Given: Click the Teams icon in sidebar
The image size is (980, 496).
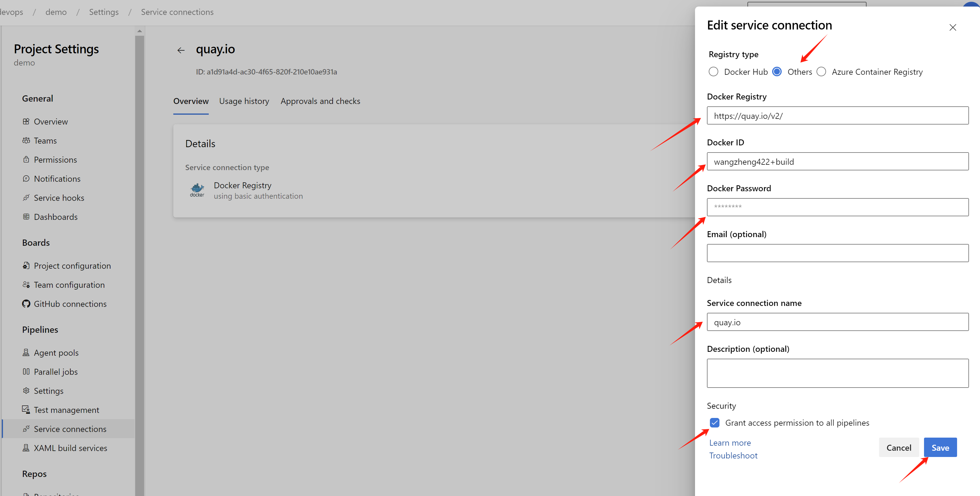Looking at the screenshot, I should pos(26,141).
